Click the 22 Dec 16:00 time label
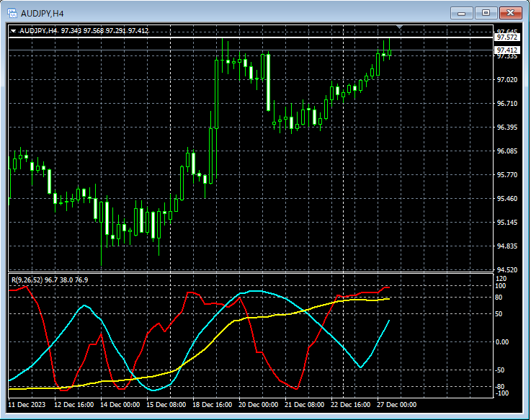Screen dimensions: 531x420 tap(350, 404)
